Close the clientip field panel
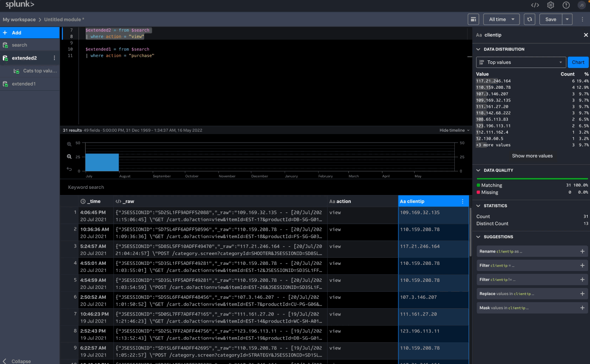Screen dimensions: 590x364 click(x=586, y=35)
